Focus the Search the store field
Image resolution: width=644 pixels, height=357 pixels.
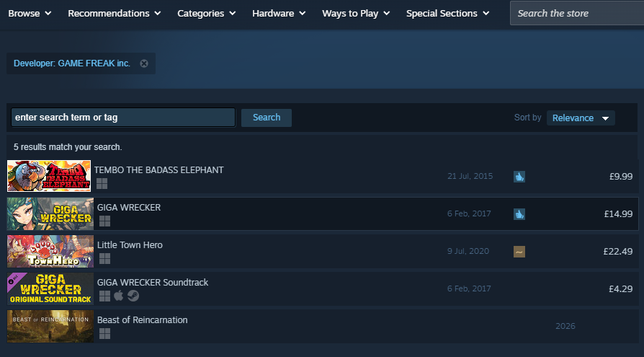(x=576, y=13)
